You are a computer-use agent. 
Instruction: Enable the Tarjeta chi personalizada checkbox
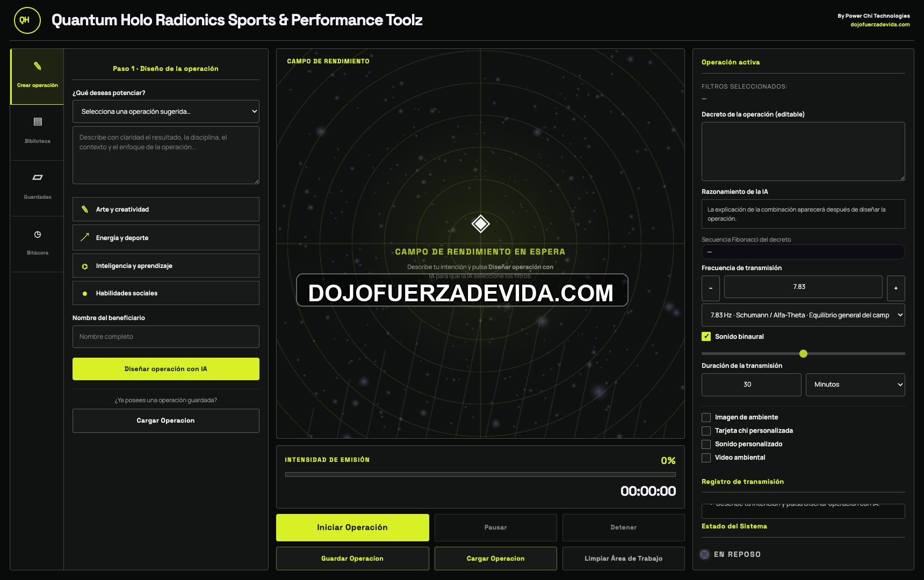[706, 431]
